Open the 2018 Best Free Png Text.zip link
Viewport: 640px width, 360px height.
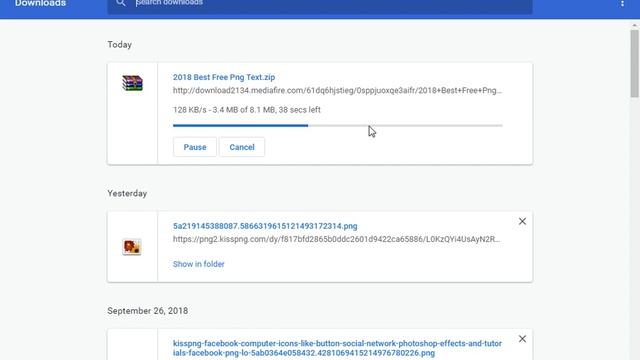coord(224,77)
